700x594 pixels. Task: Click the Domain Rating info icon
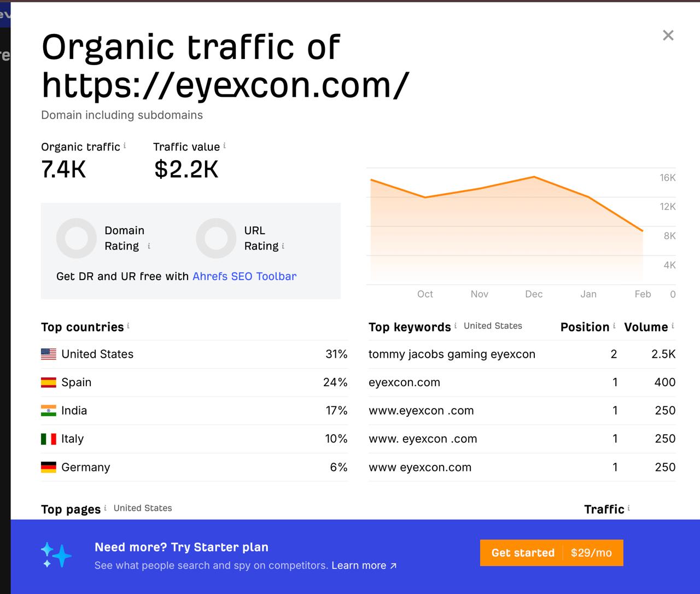(149, 246)
